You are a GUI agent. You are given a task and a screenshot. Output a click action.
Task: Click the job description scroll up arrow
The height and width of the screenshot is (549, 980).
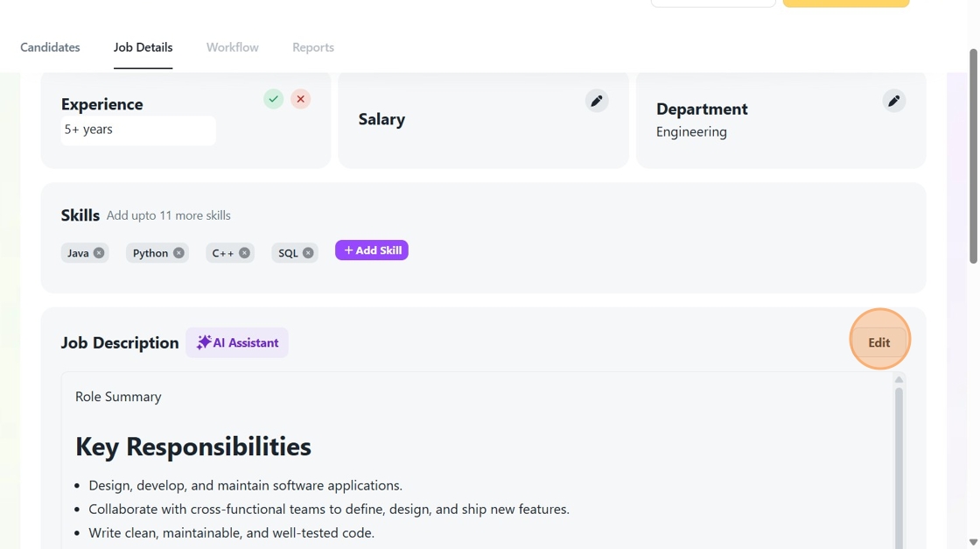(899, 379)
